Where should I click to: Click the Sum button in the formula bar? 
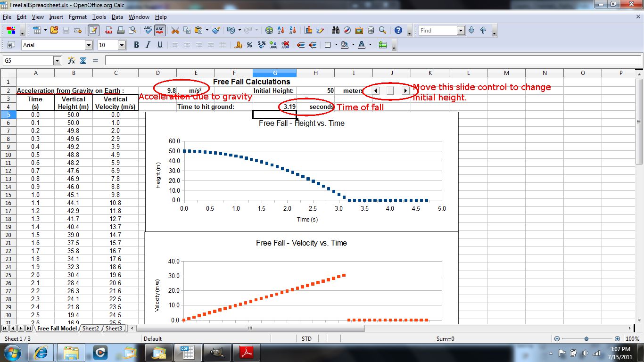pos(83,60)
